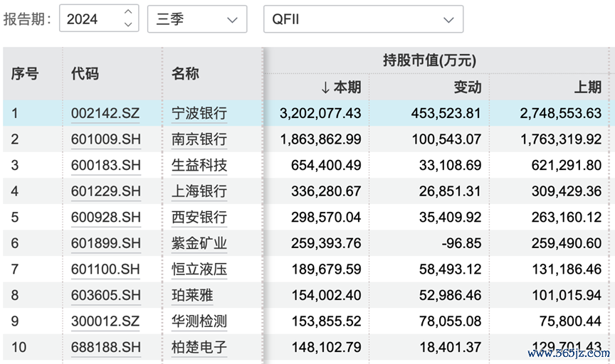Select the previous value 131,186.46
The height and width of the screenshot is (364, 615).
(567, 269)
